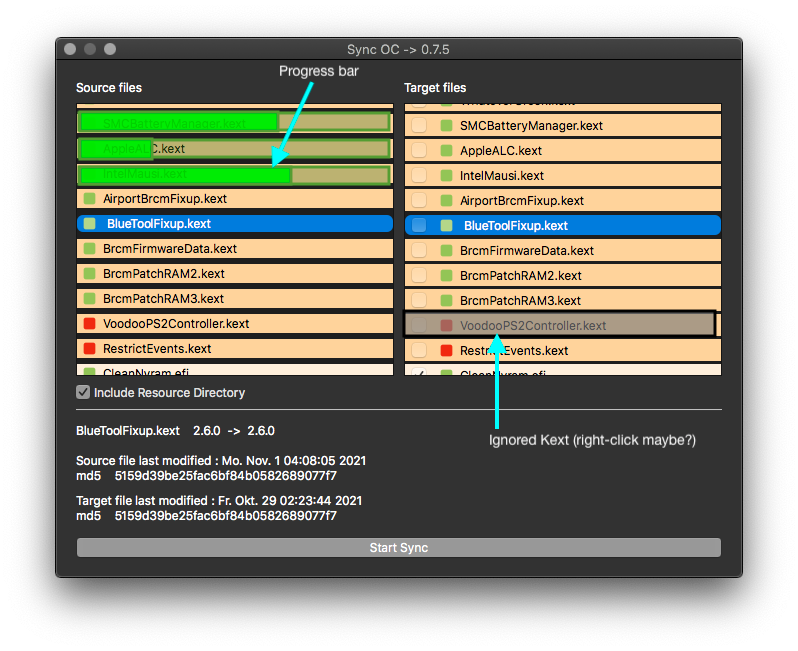Select BrcmPatchRAM3.kext in Target files
The width and height of the screenshot is (798, 651).
click(563, 300)
